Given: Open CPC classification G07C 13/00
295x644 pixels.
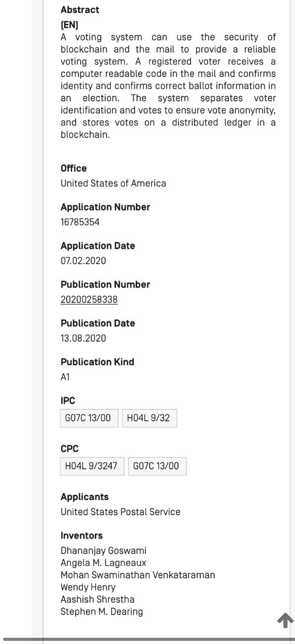Looking at the screenshot, I should click(x=157, y=466).
